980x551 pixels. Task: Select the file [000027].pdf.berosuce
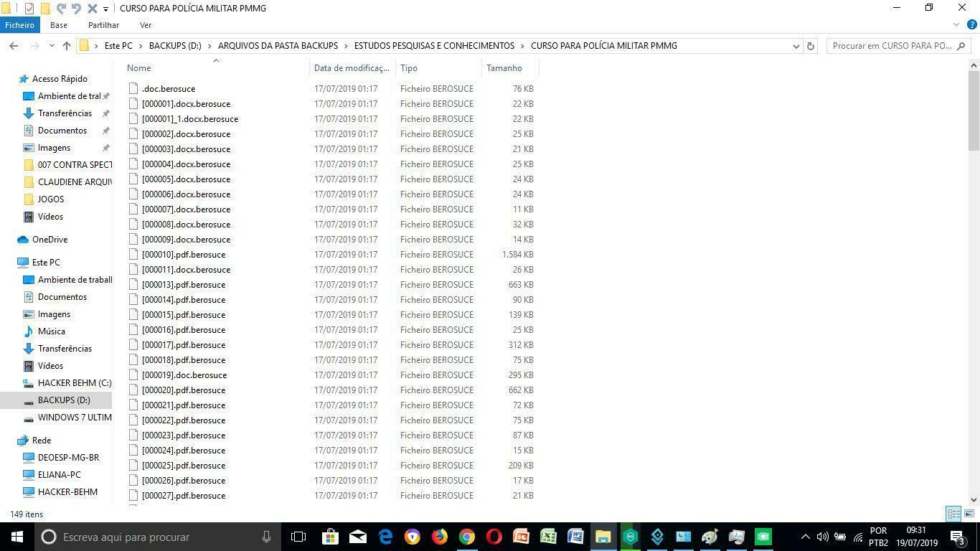[184, 496]
